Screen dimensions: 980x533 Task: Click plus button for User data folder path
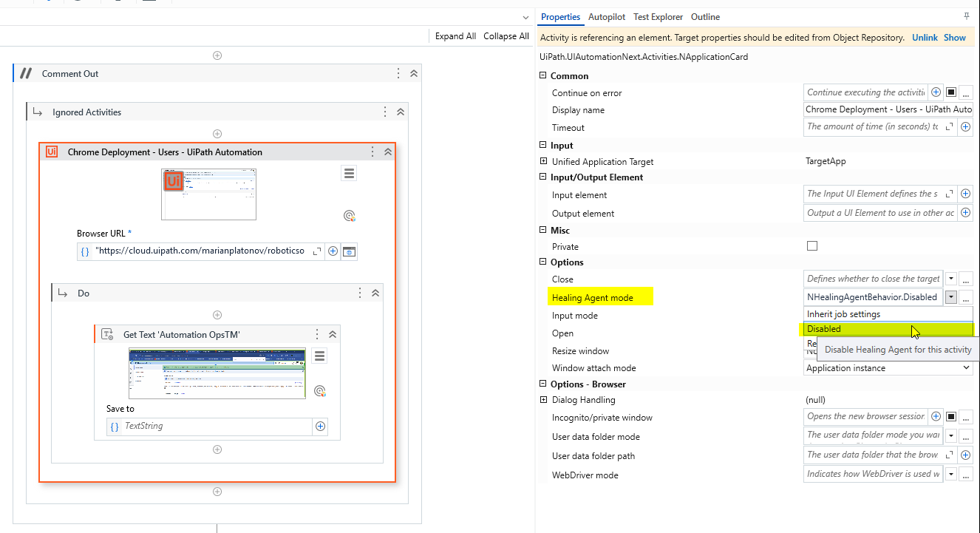click(966, 455)
